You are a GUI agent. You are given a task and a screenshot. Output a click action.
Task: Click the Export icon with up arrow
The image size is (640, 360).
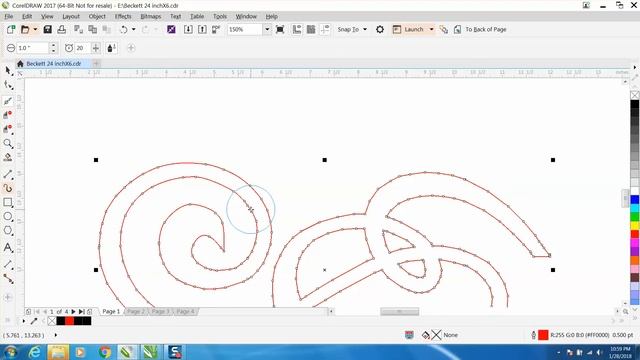(x=202, y=29)
